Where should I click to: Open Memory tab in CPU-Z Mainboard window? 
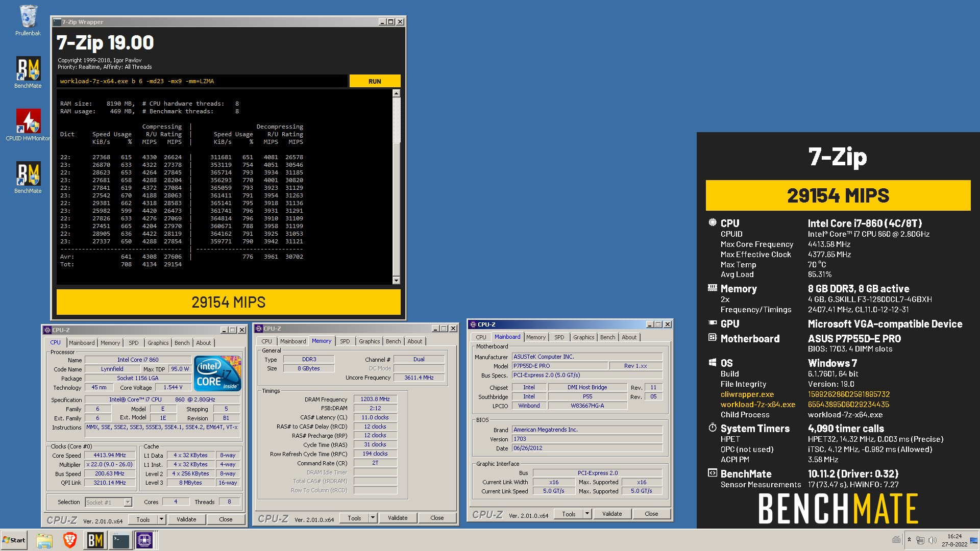(x=536, y=337)
